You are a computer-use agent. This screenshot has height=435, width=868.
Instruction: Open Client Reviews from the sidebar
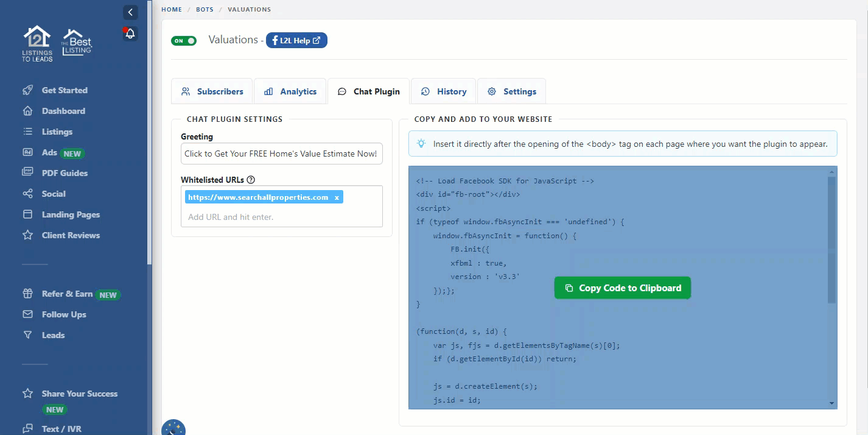(x=72, y=235)
